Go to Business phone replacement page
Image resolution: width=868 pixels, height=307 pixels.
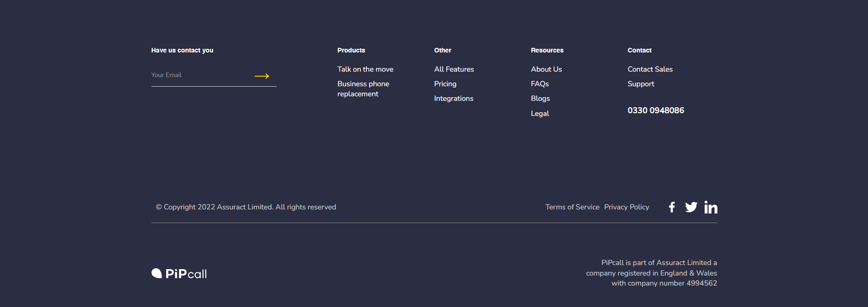click(363, 89)
